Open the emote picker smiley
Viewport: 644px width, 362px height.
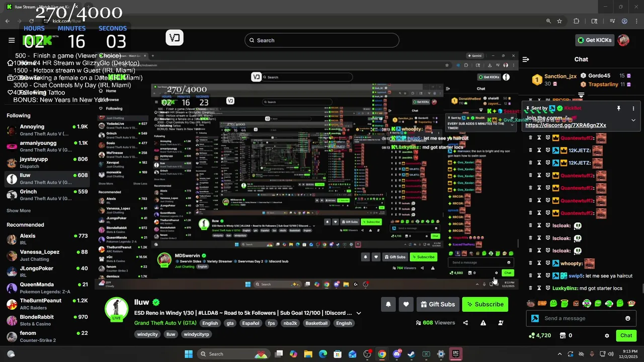point(628,318)
